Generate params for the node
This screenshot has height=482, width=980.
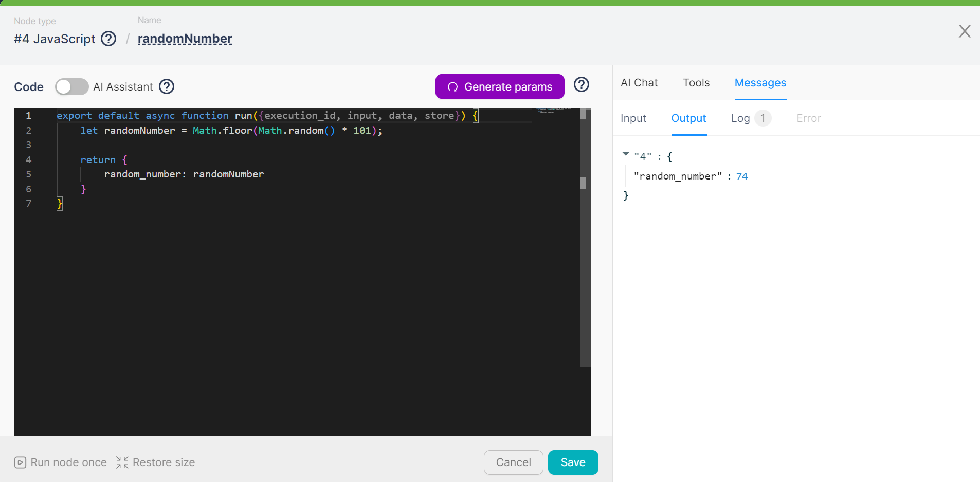click(x=499, y=86)
